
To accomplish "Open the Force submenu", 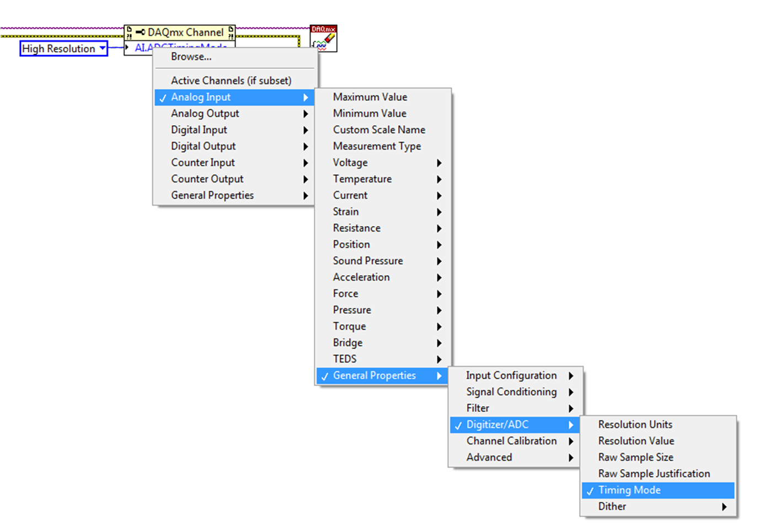I will click(x=383, y=294).
